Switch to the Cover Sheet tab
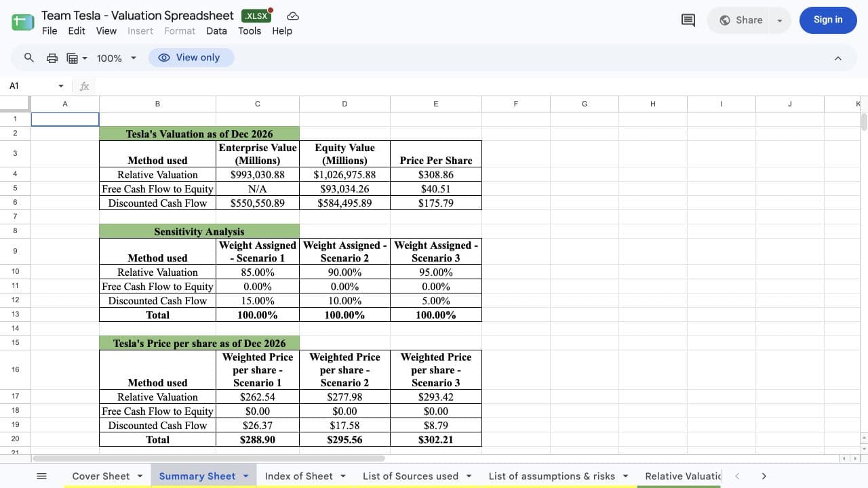Viewport: 868px width, 488px height. (100, 476)
